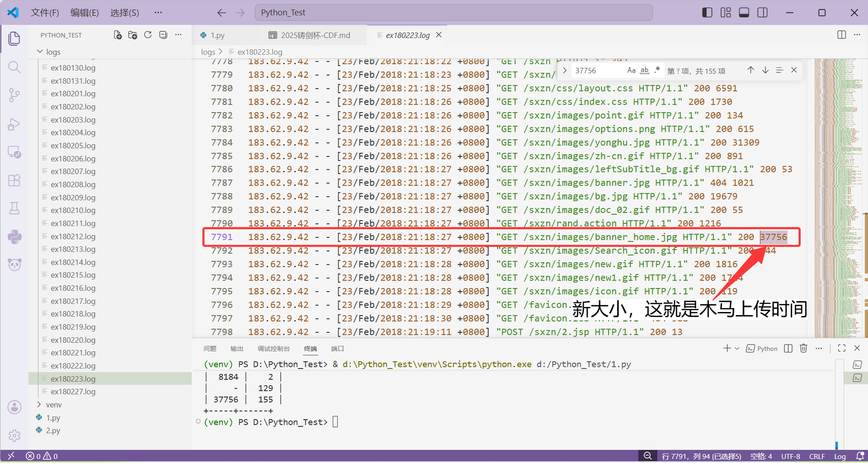Split the terminal panel
Image resolution: width=868 pixels, height=463 pixels.
[788, 348]
